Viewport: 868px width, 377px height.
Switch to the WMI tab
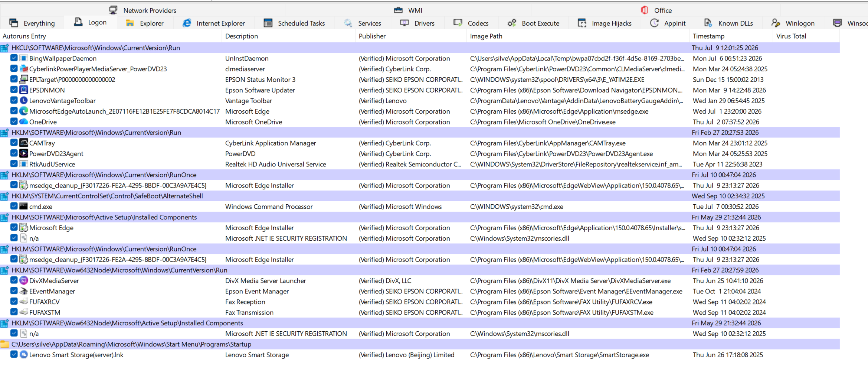408,10
